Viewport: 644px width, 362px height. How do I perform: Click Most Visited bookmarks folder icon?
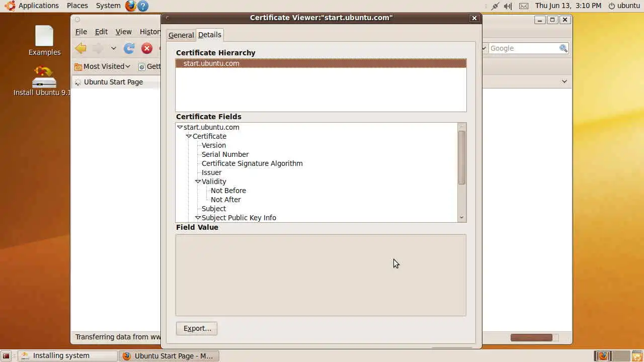click(x=78, y=66)
